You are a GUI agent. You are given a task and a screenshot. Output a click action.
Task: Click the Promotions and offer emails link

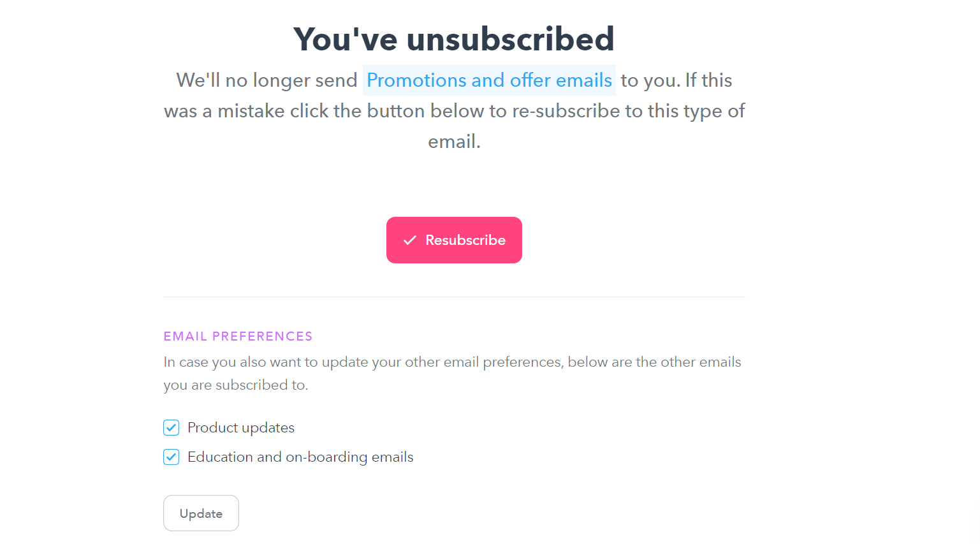[x=489, y=80]
